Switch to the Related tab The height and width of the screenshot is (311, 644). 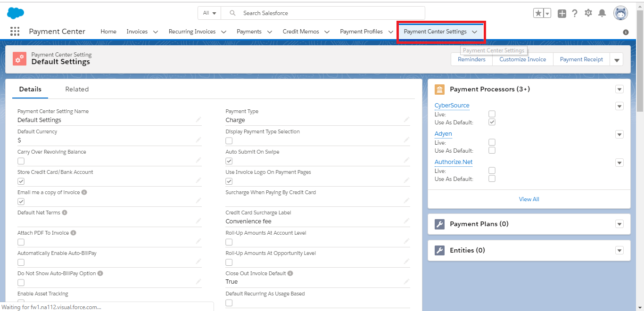click(77, 89)
